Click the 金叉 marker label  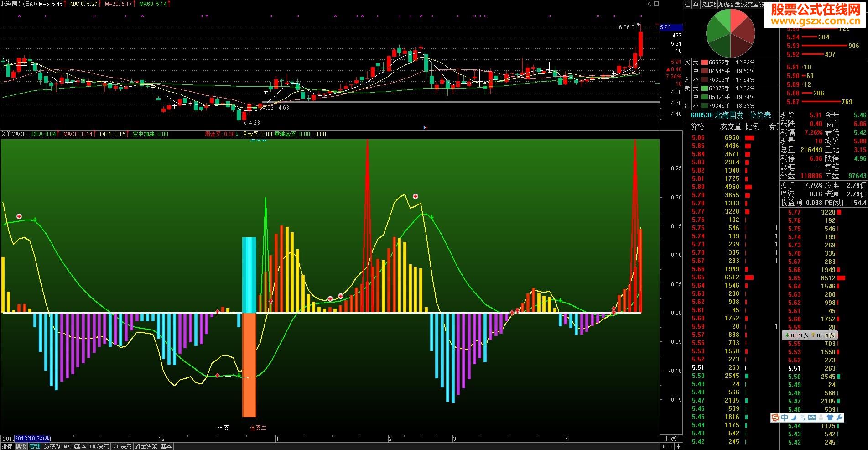coord(223,428)
